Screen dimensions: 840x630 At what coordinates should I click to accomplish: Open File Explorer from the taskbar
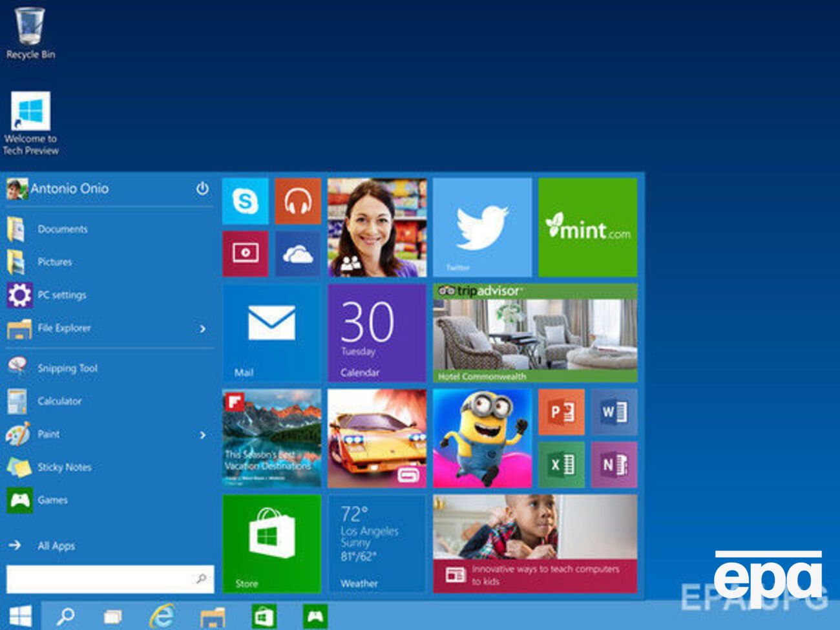pos(213,617)
